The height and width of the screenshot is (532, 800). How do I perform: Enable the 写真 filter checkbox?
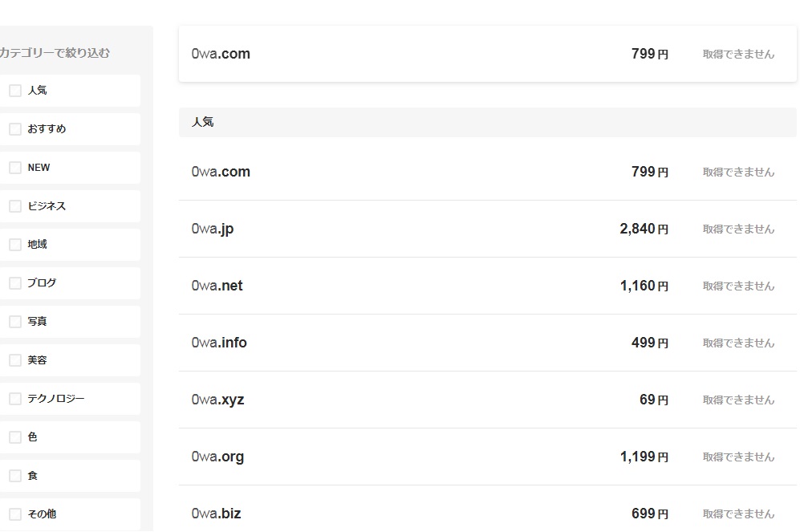click(15, 322)
